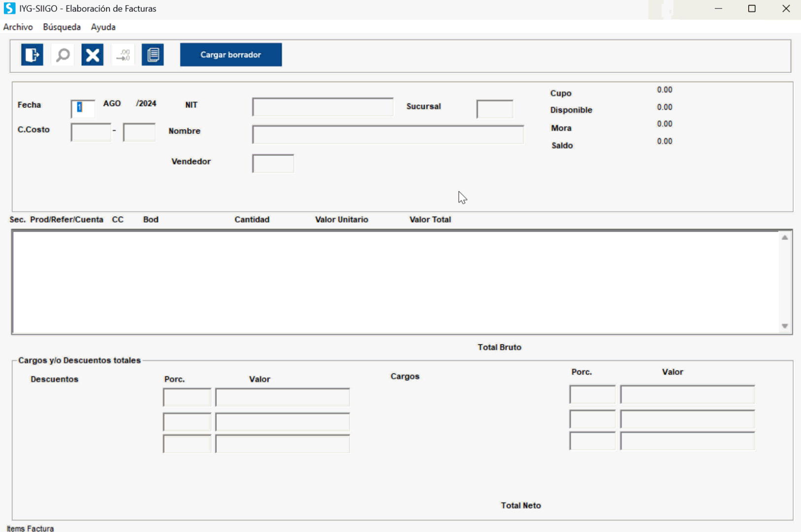Click the Valor Total column header
Screen dimensions: 801x532
click(431, 220)
